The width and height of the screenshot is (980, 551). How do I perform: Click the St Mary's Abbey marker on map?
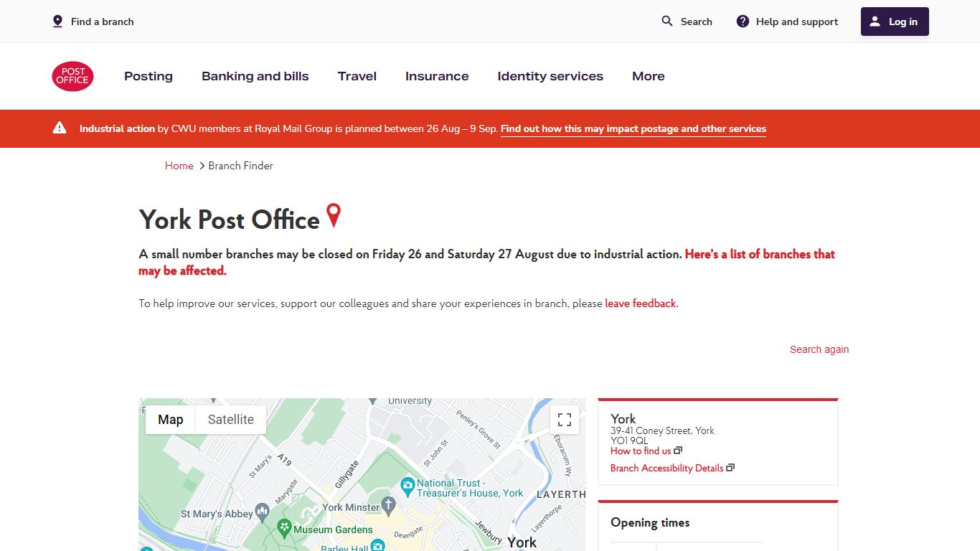(x=262, y=512)
